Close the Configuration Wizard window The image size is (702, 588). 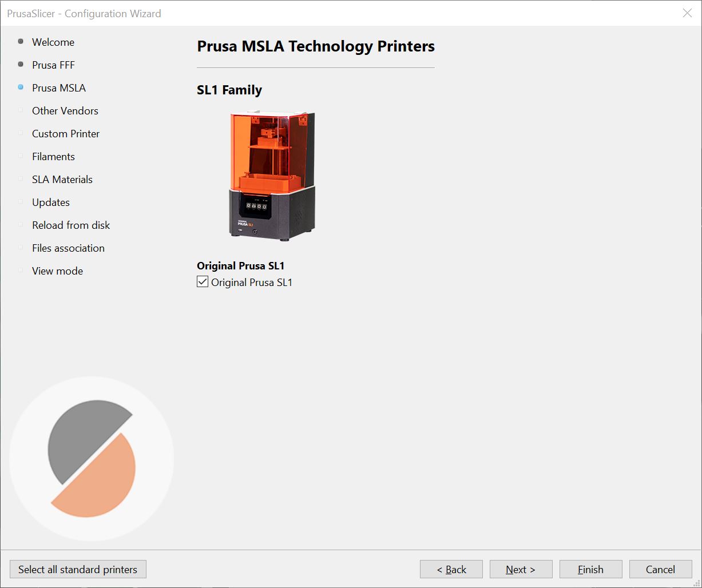pyautogui.click(x=687, y=13)
